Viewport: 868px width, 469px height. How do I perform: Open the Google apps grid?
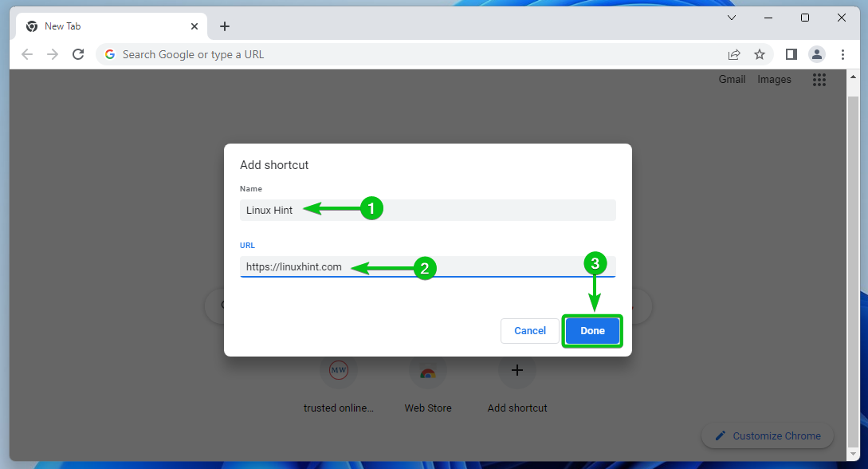click(x=819, y=80)
